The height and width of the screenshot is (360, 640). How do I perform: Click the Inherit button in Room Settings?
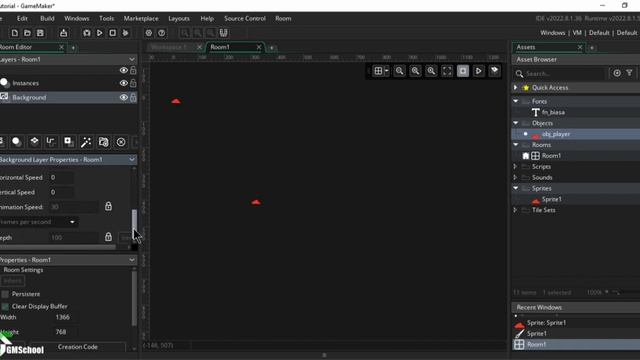click(13, 281)
